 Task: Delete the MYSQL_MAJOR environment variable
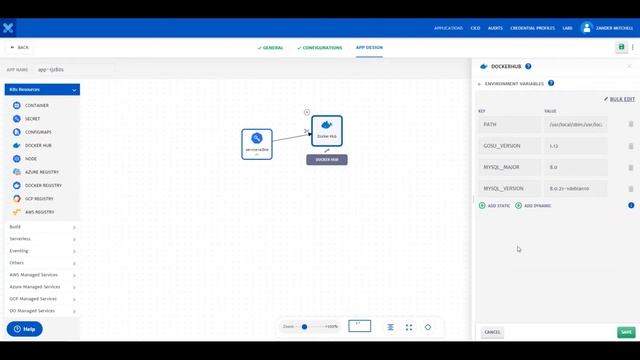(631, 167)
